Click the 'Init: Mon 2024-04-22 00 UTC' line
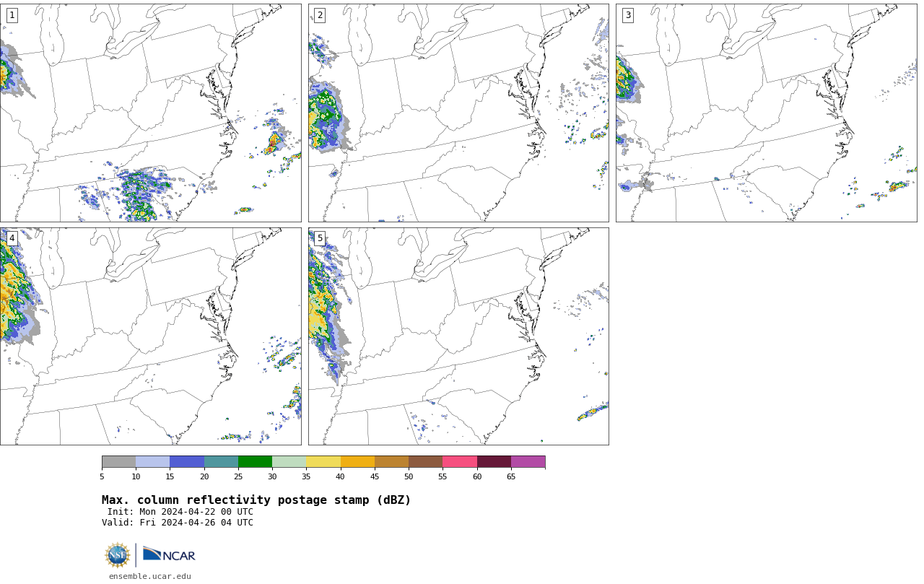The height and width of the screenshot is (584, 924). (x=180, y=512)
